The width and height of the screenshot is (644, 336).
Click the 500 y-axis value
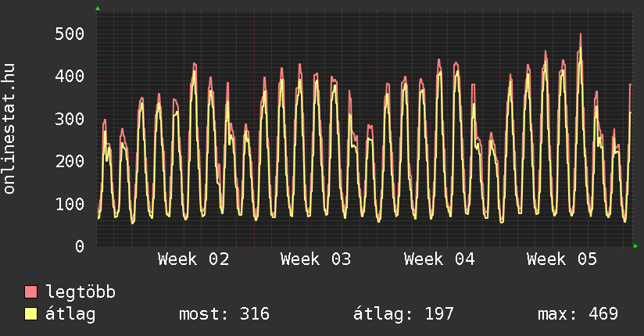tap(70, 34)
